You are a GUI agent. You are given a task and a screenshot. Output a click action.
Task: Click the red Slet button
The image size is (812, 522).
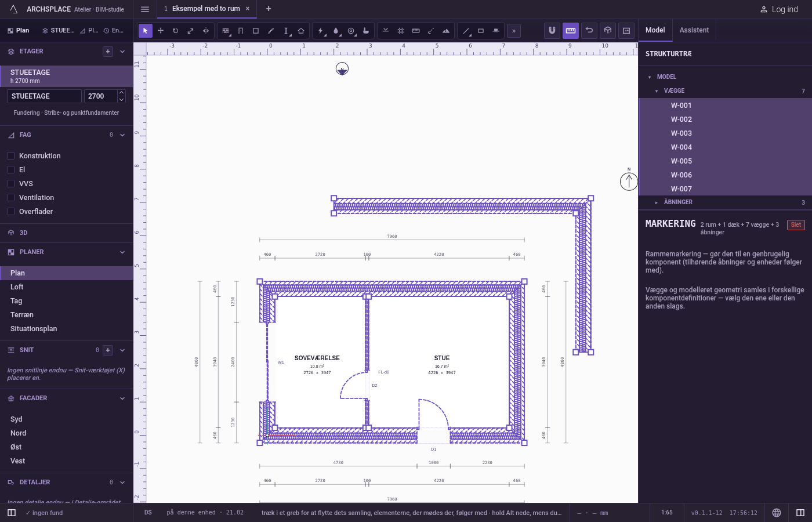[x=796, y=225]
